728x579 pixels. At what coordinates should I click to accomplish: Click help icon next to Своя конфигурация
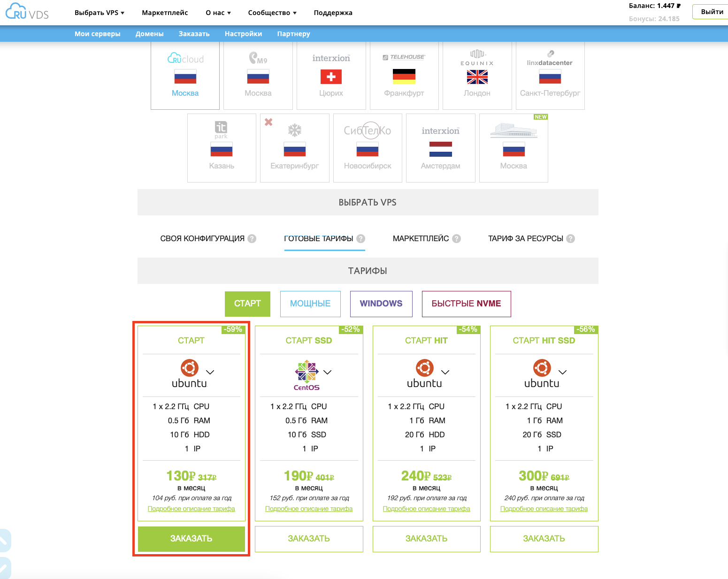[x=252, y=238]
